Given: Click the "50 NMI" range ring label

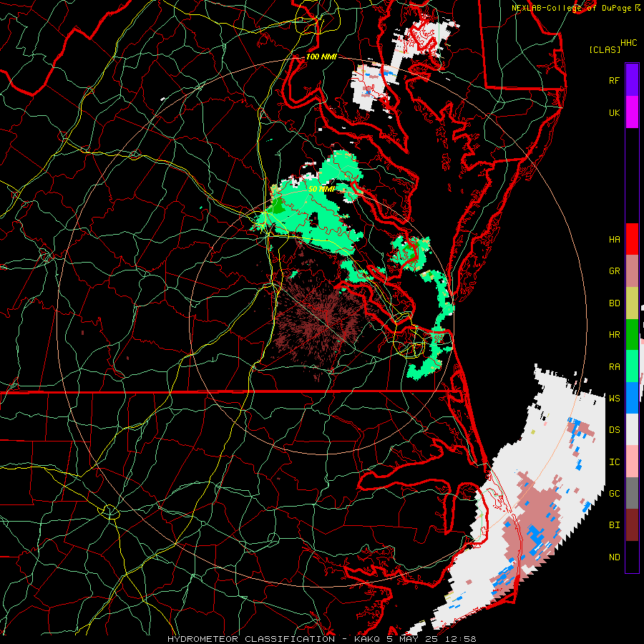Looking at the screenshot, I should click(x=321, y=189).
